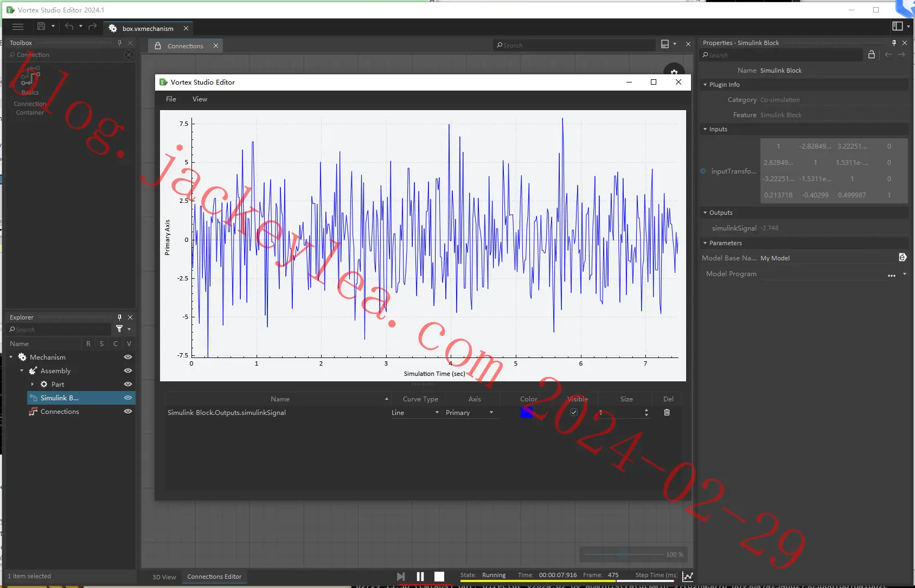Toggle visibility of the Connections item
The width and height of the screenshot is (915, 588).
tap(128, 411)
